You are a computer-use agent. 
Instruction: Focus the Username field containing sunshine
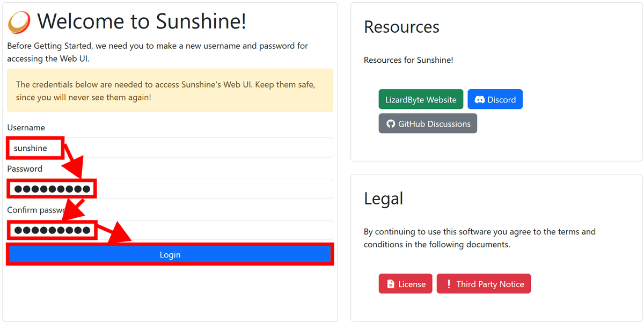pyautogui.click(x=170, y=148)
